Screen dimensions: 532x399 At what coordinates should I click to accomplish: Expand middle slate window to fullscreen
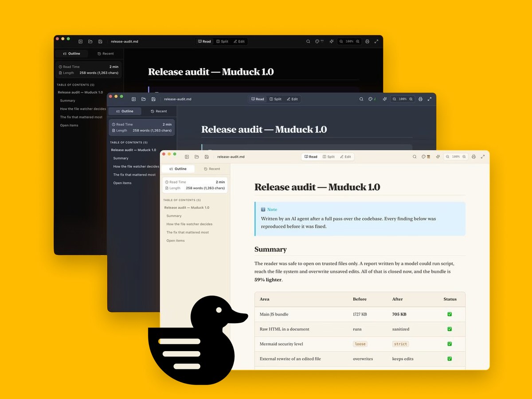[x=430, y=99]
